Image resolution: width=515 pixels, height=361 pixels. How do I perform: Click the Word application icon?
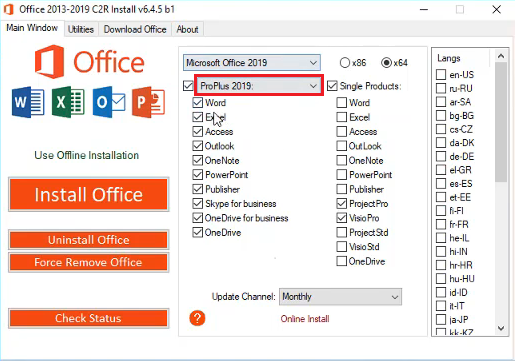pyautogui.click(x=28, y=102)
